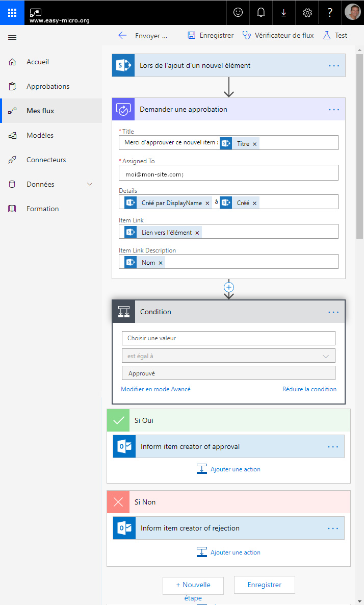Open Vérificateur de flux
This screenshot has height=605, width=364.
tap(278, 36)
